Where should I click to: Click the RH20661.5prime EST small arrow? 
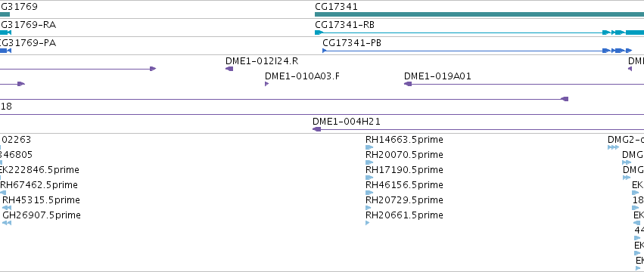(x=368, y=223)
